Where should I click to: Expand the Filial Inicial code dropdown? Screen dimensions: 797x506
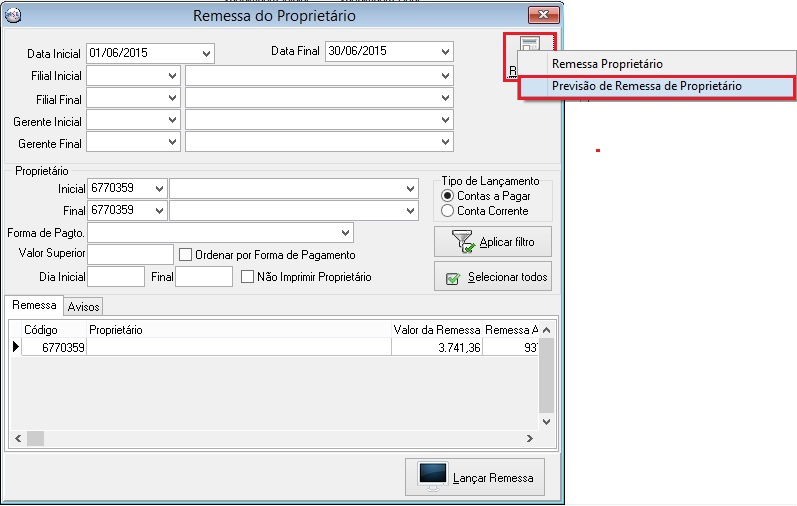(x=172, y=76)
